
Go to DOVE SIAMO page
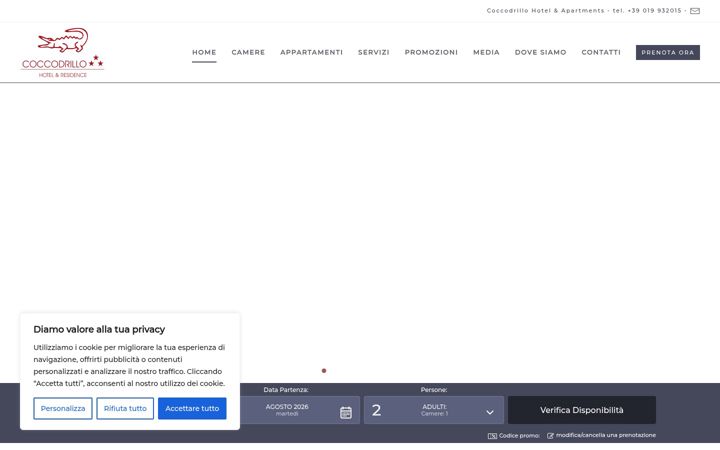540,52
